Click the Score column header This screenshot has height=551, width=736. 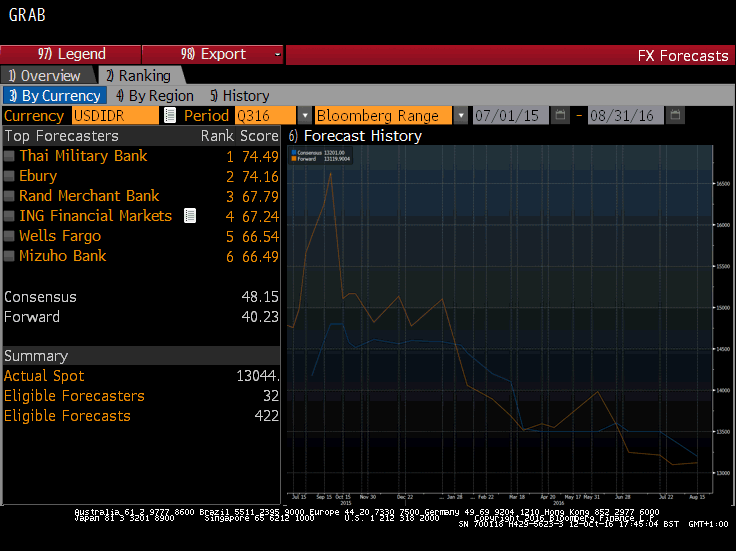(x=259, y=136)
